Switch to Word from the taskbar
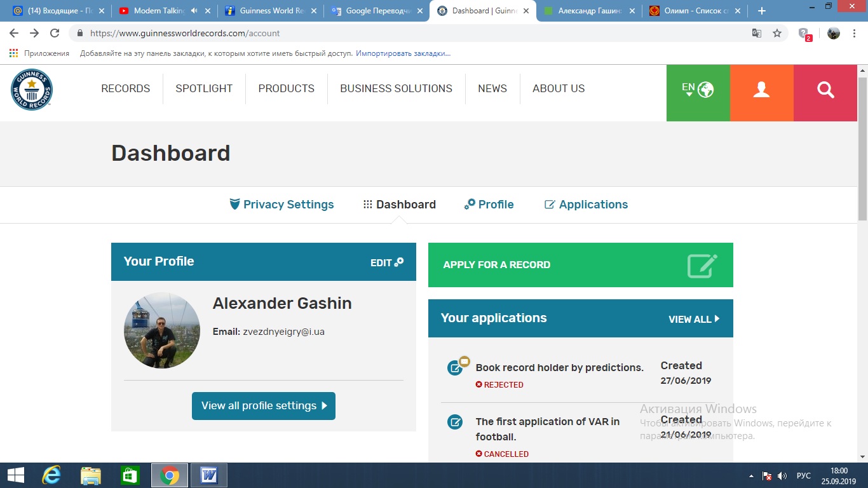The width and height of the screenshot is (868, 488). tap(209, 475)
